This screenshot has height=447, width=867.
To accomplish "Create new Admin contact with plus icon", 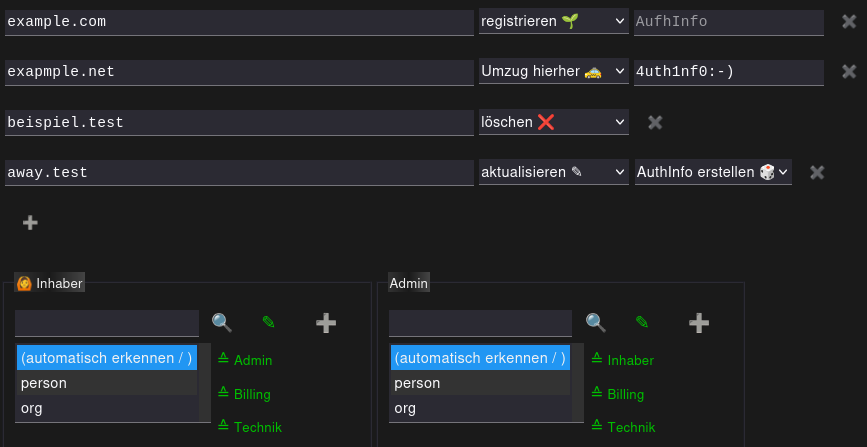I will (x=699, y=323).
